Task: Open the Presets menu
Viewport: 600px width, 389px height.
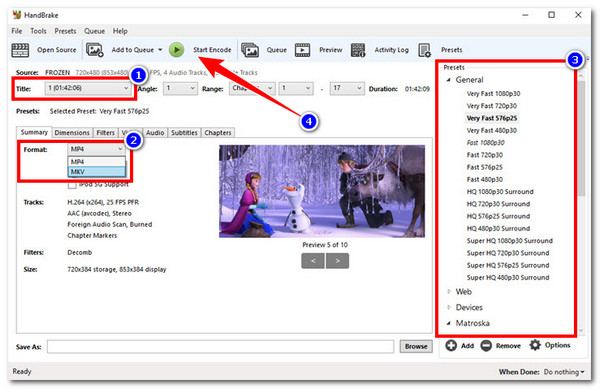Action: click(65, 31)
